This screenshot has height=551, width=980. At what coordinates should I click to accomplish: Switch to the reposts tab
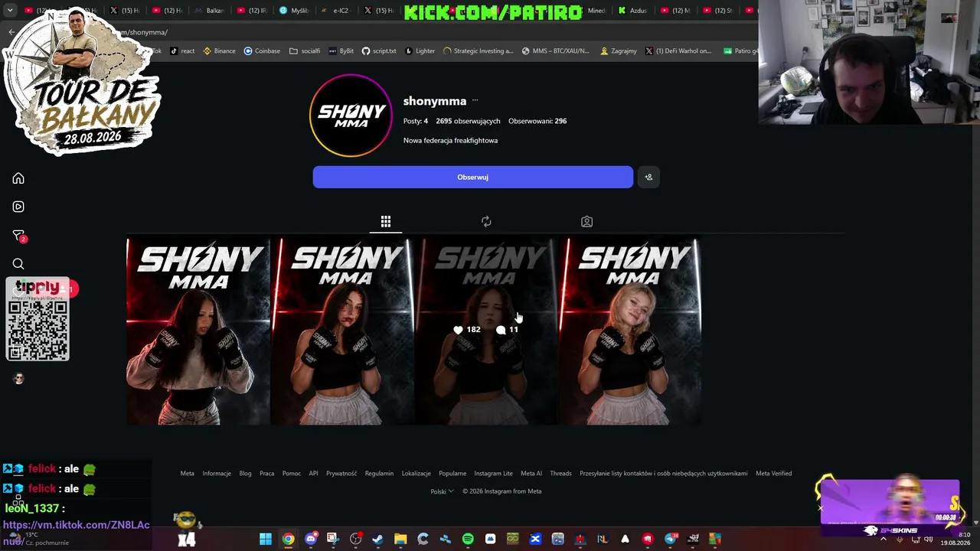point(486,222)
